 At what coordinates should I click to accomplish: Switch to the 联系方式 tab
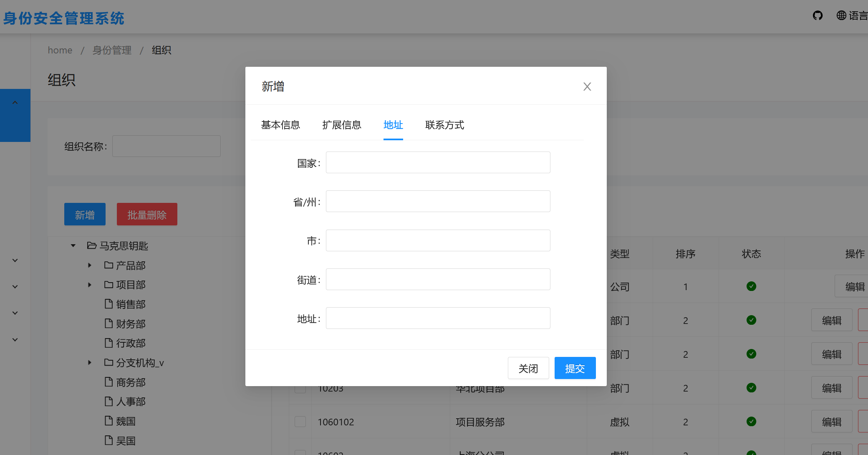coord(444,125)
